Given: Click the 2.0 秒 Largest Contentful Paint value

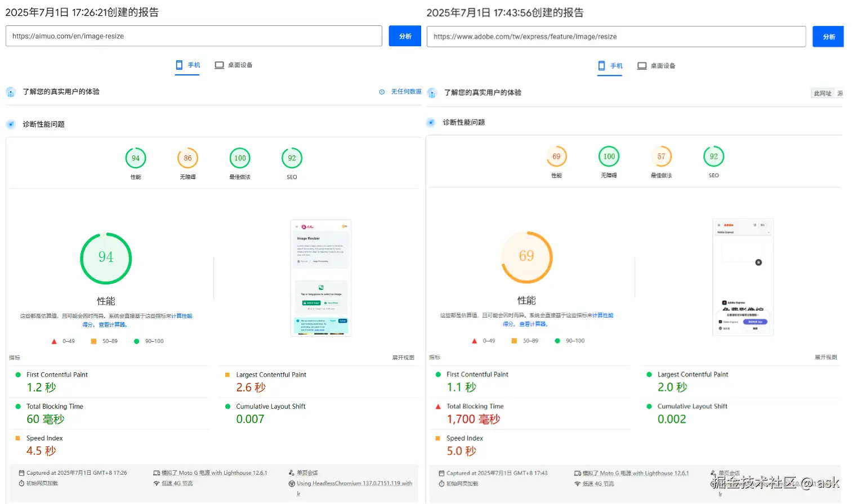Looking at the screenshot, I should coord(672,387).
